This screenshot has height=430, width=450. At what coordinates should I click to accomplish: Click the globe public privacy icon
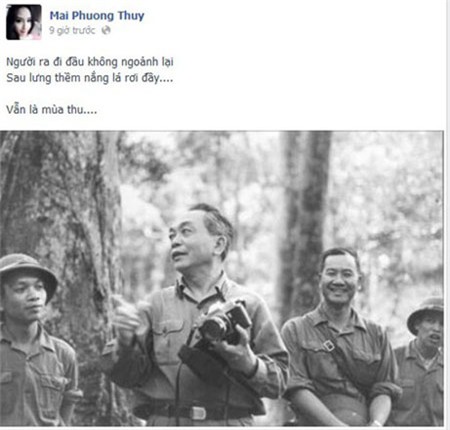click(106, 30)
